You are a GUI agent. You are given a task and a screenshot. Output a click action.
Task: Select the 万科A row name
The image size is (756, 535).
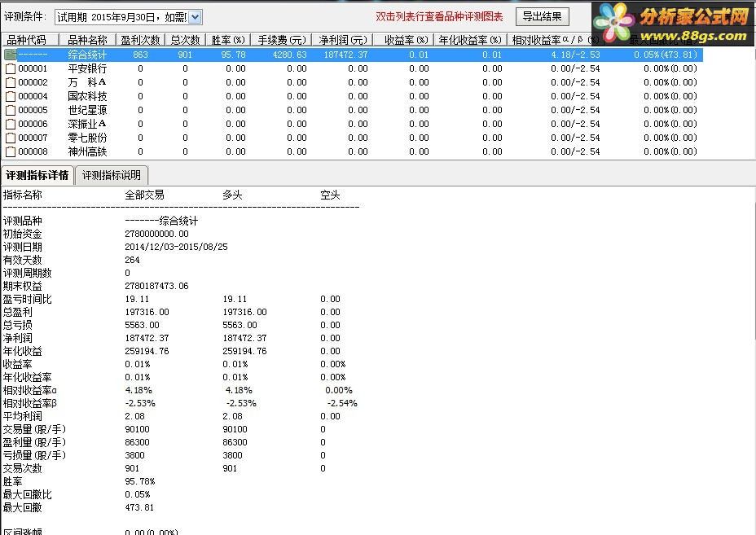[87, 82]
